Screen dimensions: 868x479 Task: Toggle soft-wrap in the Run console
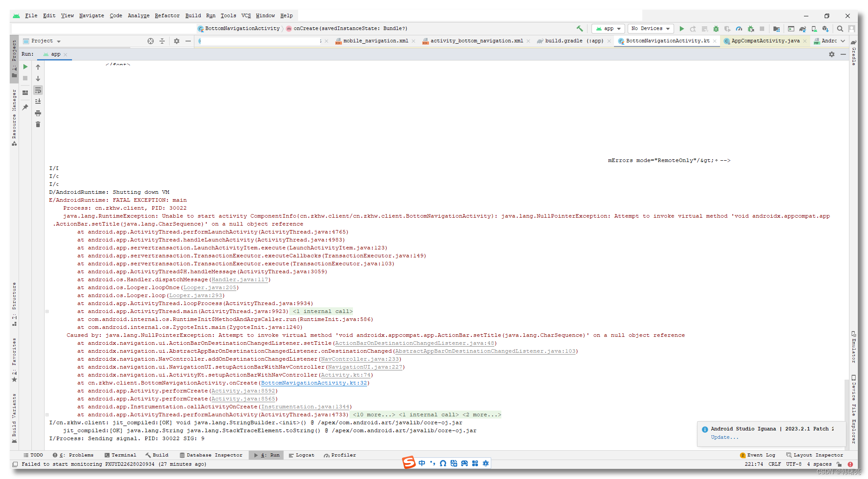38,91
